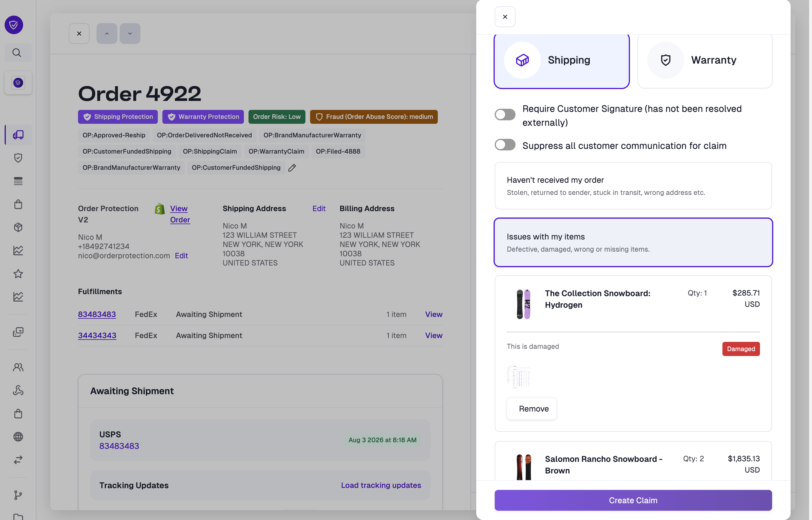Click the Warranty Protection badge
This screenshot has width=812, height=520.
click(x=203, y=117)
